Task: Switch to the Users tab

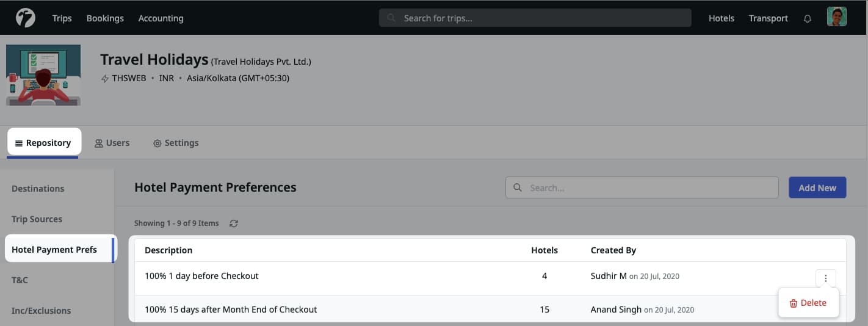Action: coord(112,143)
